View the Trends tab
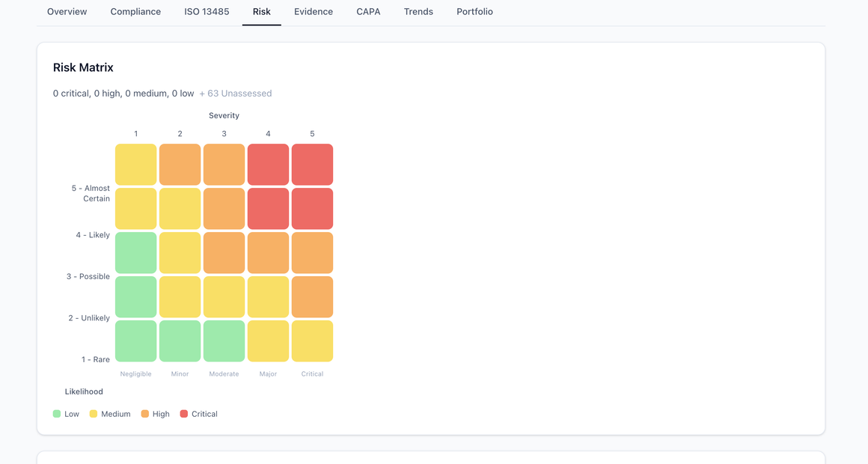 point(418,12)
